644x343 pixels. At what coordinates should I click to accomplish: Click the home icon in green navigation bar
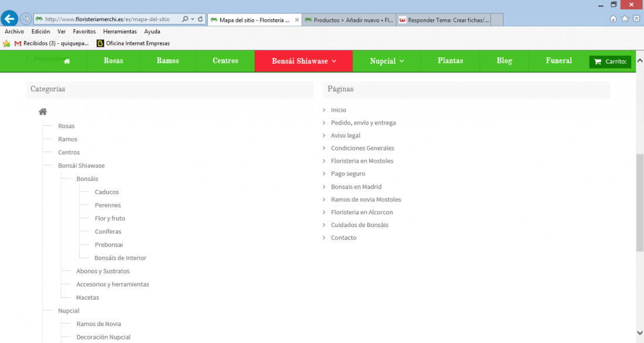[x=67, y=61]
